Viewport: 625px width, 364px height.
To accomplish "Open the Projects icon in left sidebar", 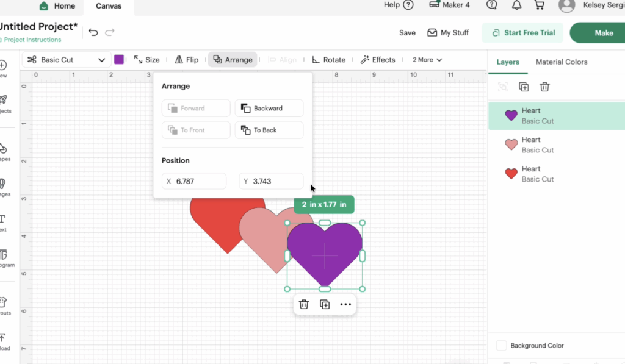I will (4, 104).
